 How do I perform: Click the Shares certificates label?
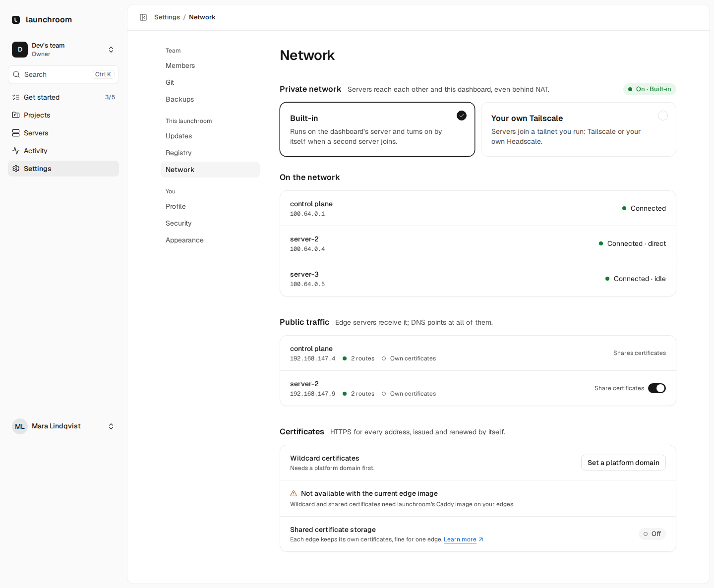[x=640, y=353]
